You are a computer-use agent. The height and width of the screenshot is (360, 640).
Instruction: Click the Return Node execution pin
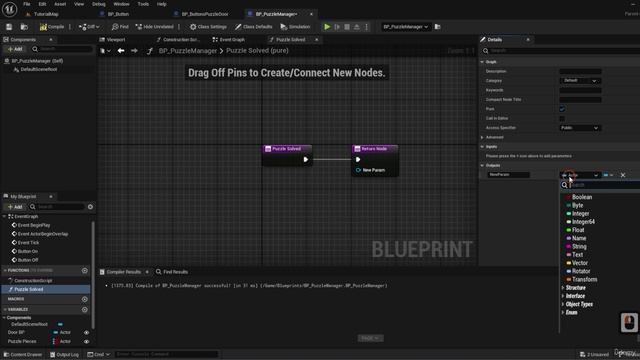click(358, 160)
